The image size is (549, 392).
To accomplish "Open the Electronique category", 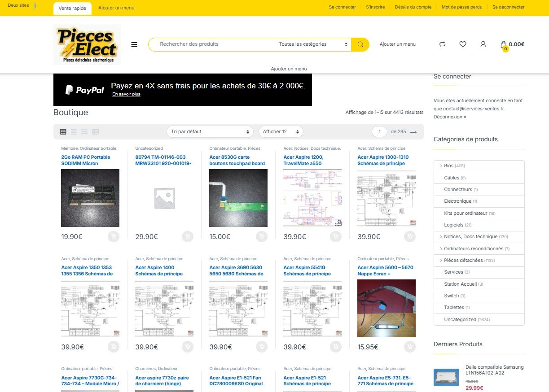I will click(x=457, y=201).
